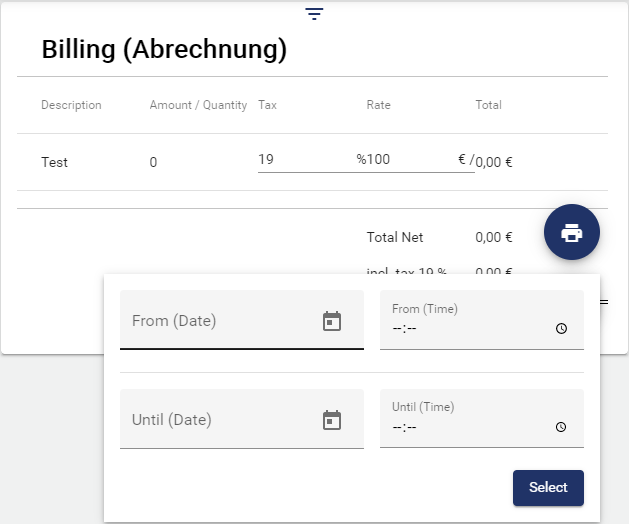Image resolution: width=629 pixels, height=524 pixels.
Task: Open calendar picker for Until (Date)
Action: click(332, 420)
